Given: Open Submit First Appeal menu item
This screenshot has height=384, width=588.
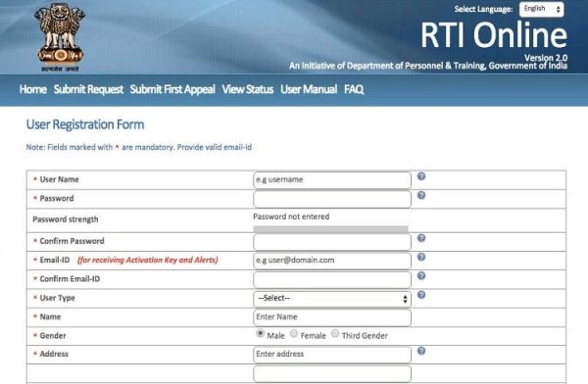Looking at the screenshot, I should pos(172,89).
